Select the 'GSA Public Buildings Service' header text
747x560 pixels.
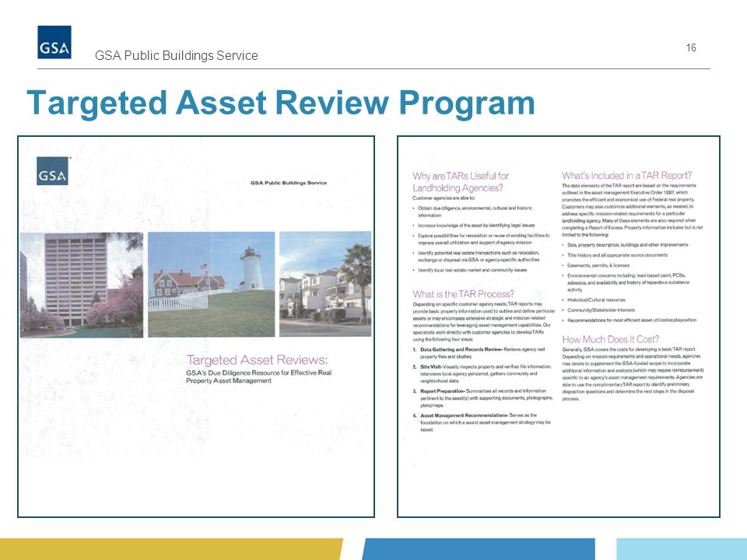(177, 56)
